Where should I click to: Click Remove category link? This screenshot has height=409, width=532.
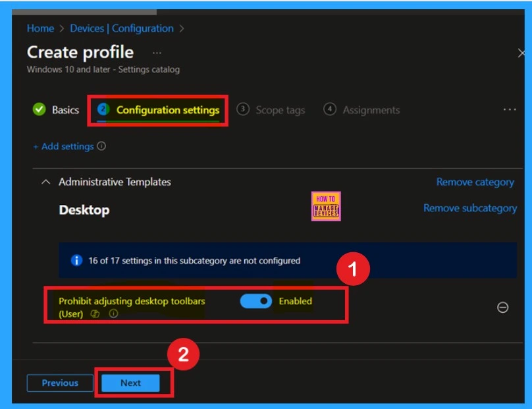475,182
